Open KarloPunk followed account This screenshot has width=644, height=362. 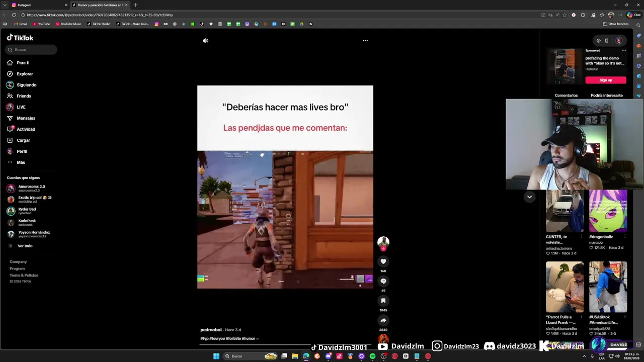27,223
